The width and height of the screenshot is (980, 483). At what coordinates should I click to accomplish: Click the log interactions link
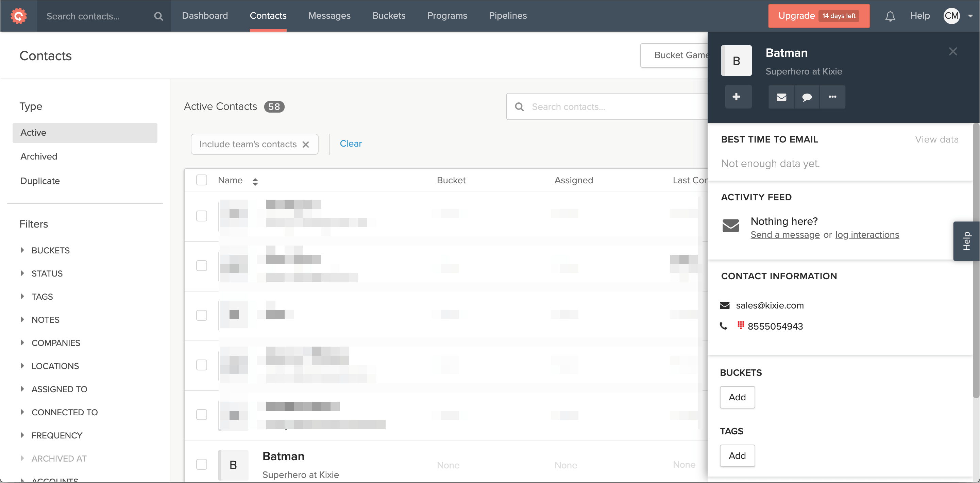867,234
